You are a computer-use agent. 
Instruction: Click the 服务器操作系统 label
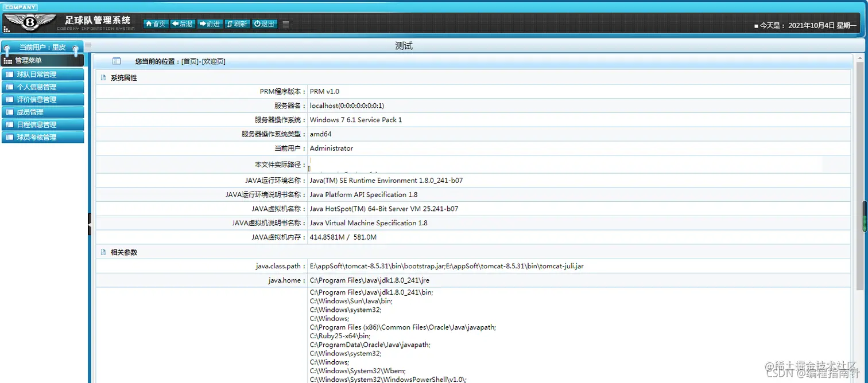pos(280,120)
